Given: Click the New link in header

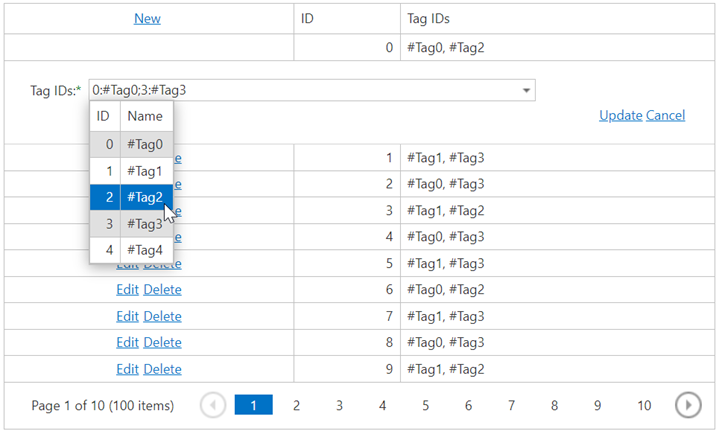Looking at the screenshot, I should 147,19.
